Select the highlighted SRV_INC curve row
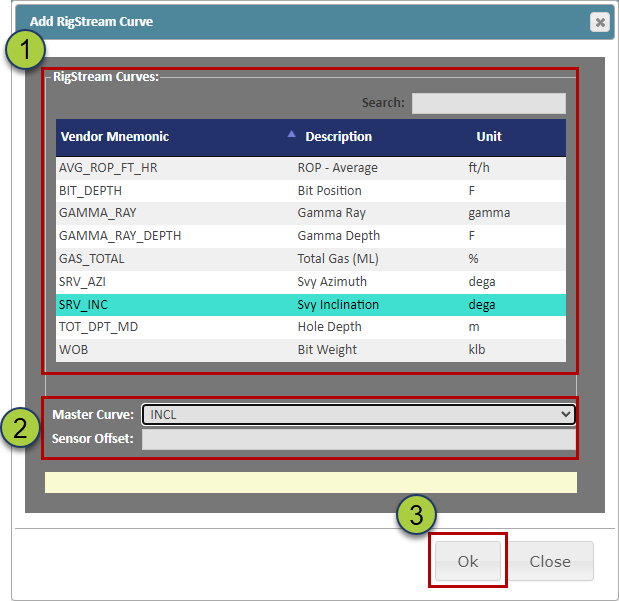This screenshot has height=601, width=619. pos(311,305)
